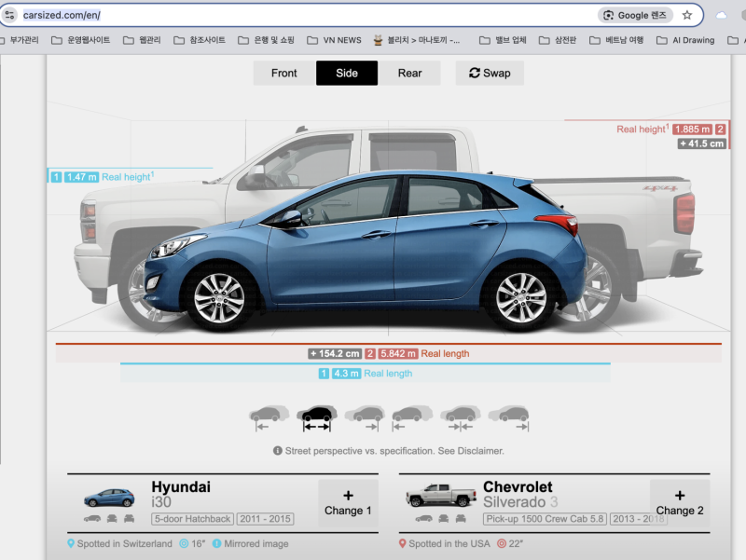Click the "i30" model name
Screen dimensions: 746x560
coord(161,502)
